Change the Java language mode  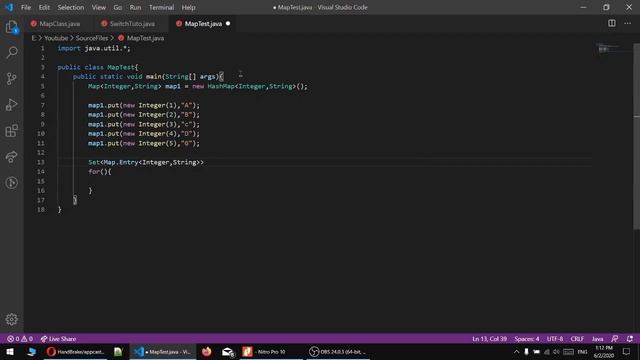click(x=597, y=339)
